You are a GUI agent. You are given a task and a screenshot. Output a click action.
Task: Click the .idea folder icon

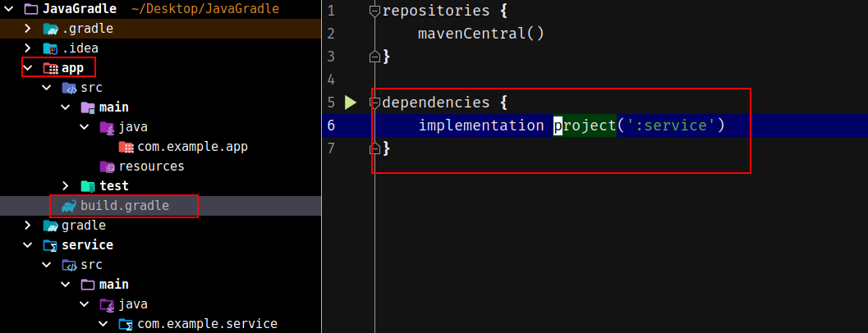point(51,48)
